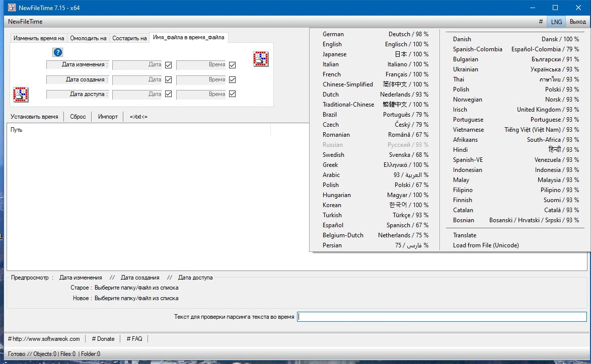The width and height of the screenshot is (591, 364).
Task: Choose Korean language entry
Action: pyautogui.click(x=376, y=205)
